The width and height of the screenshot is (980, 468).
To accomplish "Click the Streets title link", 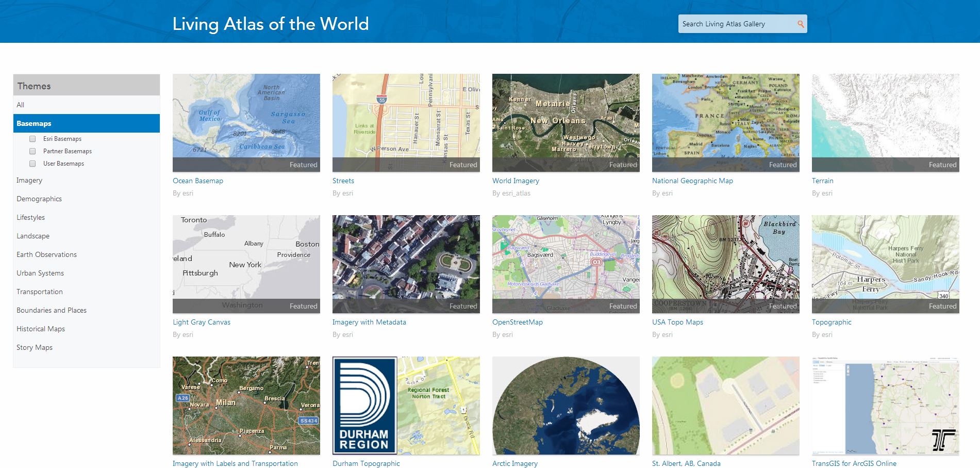I will coord(343,181).
